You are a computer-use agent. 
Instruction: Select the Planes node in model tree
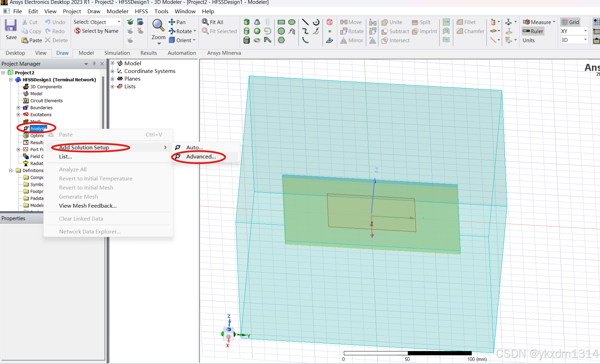(132, 79)
